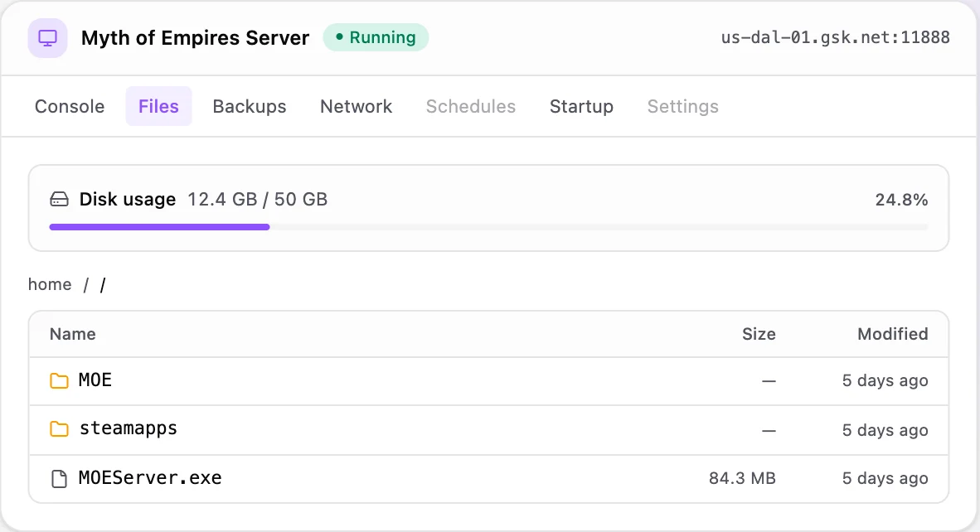Select the MOEServer.exe file name
This screenshot has width=980, height=532.
[150, 477]
